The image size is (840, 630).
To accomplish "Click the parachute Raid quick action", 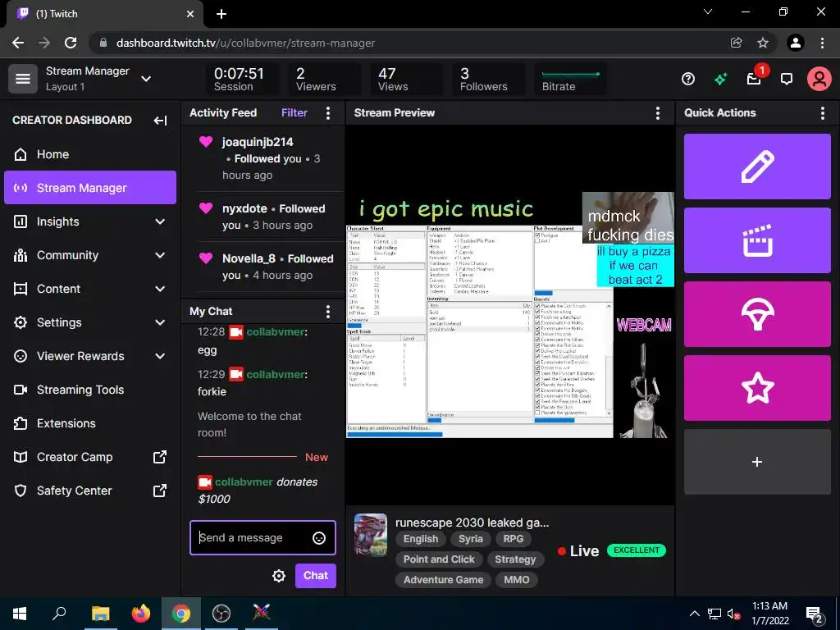I will click(757, 314).
